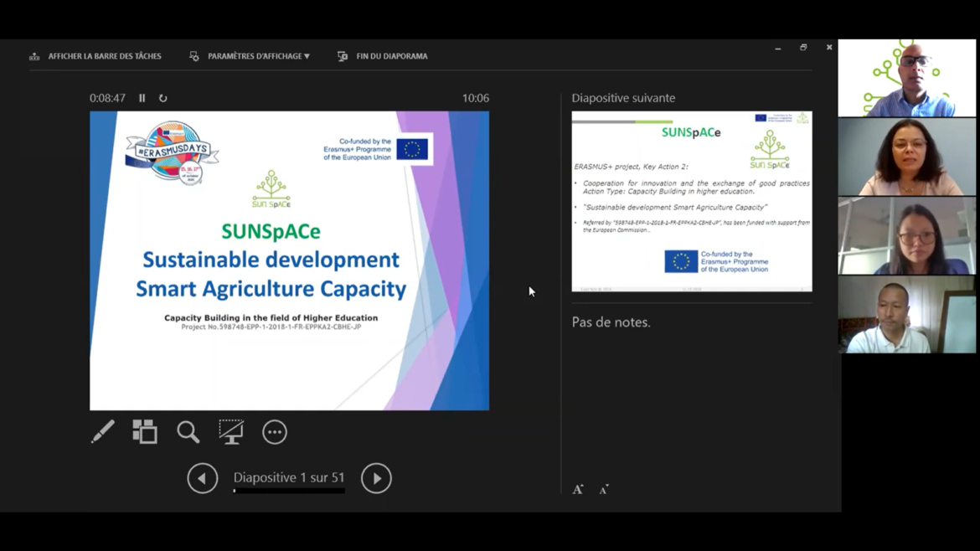Open the see all slides grid view
Image resolution: width=980 pixels, height=551 pixels.
pyautogui.click(x=145, y=432)
